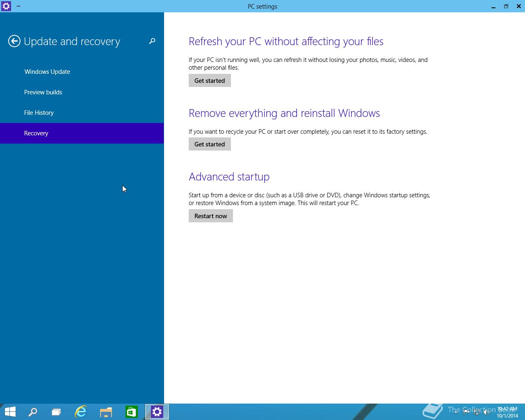525x420 pixels.
Task: Click the 'Update and recovery' title text
Action: tap(72, 41)
